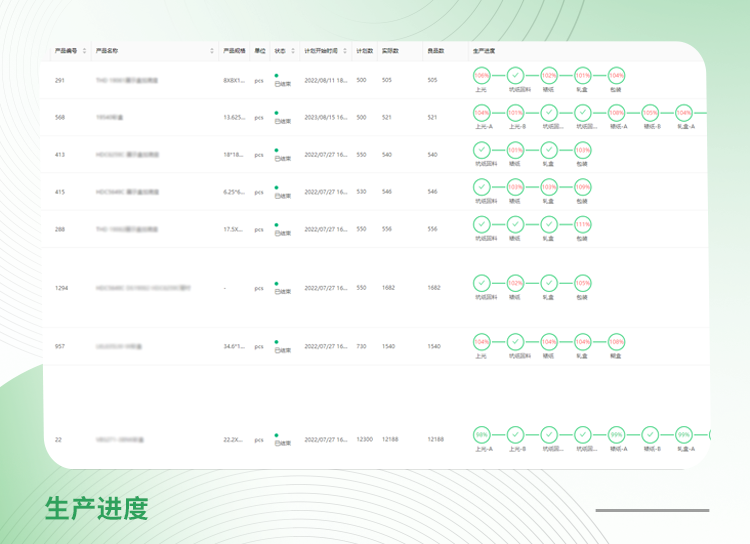The image size is (750, 544).
Task: Select product number 1294 cell
Action: pyautogui.click(x=62, y=288)
